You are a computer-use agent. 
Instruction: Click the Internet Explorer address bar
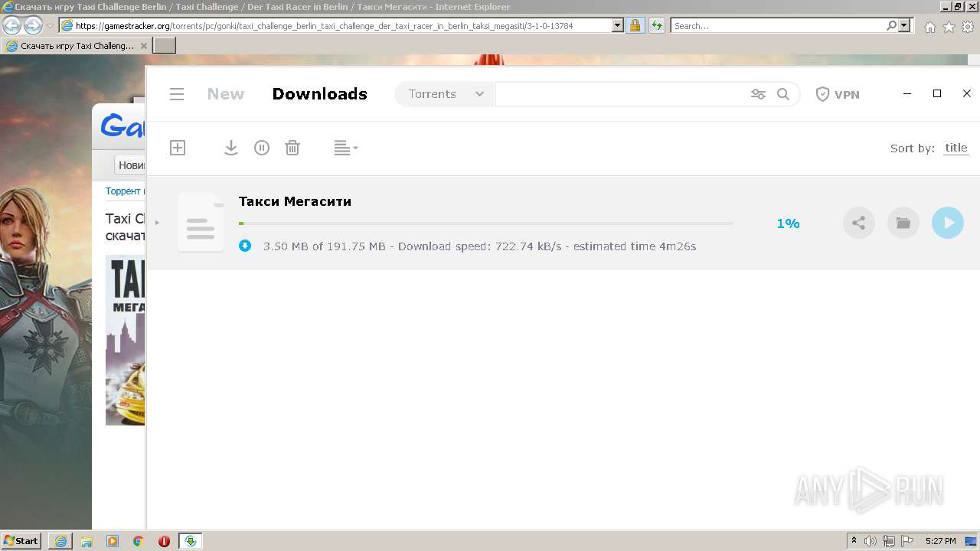click(335, 25)
